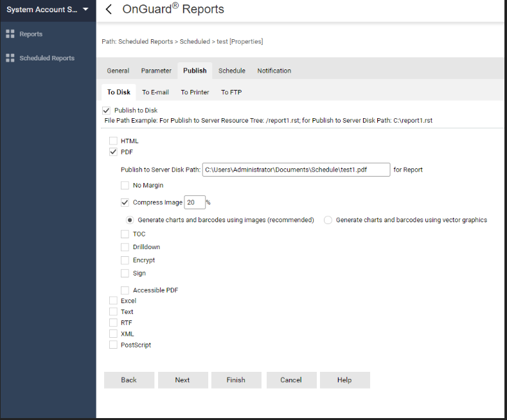Enable the Accessible PDF checkbox

point(125,290)
